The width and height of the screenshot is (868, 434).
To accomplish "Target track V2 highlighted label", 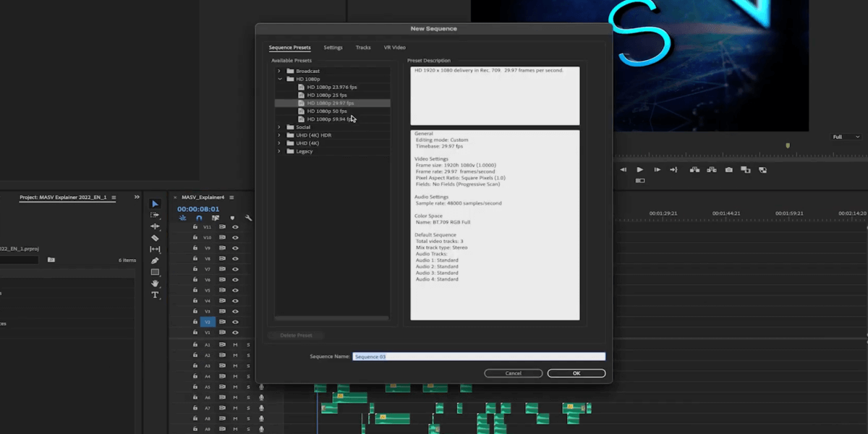I will point(208,322).
